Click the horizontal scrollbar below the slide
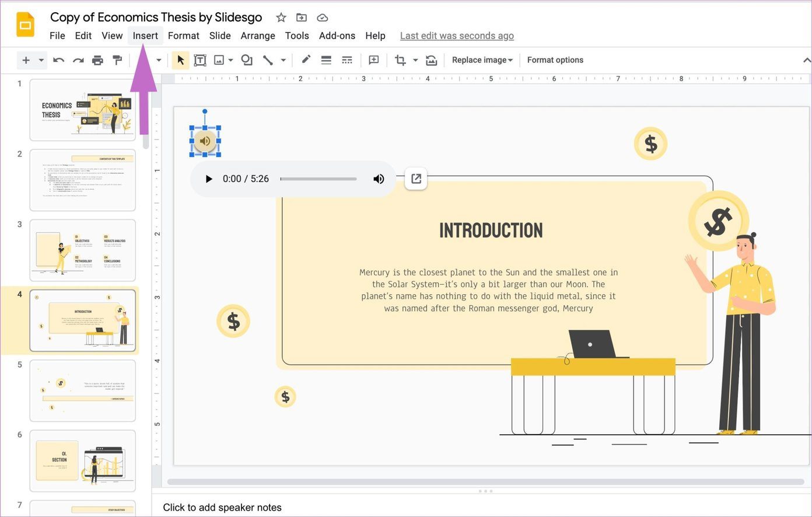The height and width of the screenshot is (517, 812). [x=487, y=481]
